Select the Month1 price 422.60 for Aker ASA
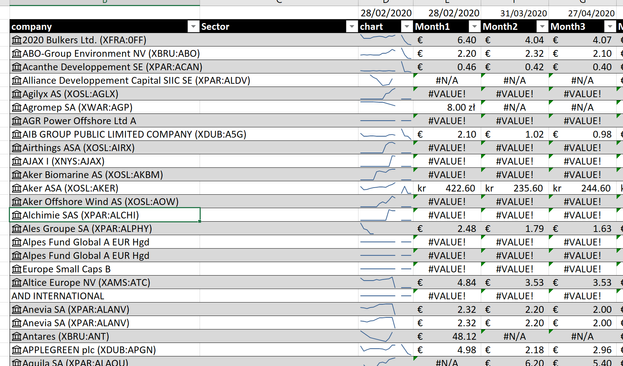This screenshot has height=366, width=623. point(447,188)
